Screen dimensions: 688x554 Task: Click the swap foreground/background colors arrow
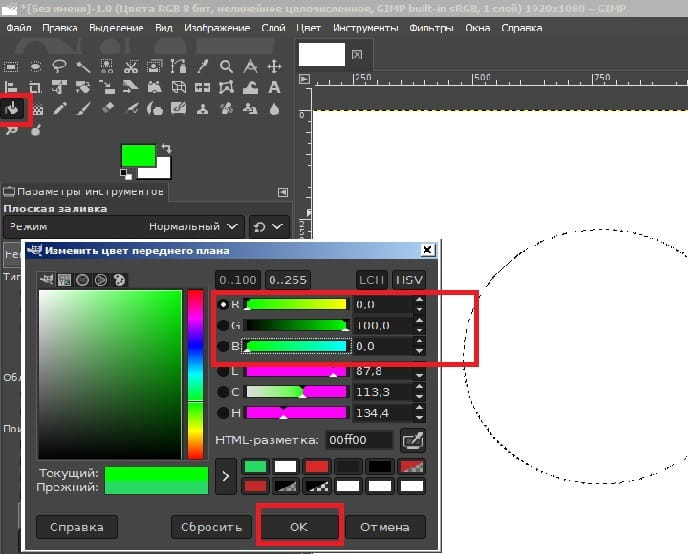pos(166,148)
